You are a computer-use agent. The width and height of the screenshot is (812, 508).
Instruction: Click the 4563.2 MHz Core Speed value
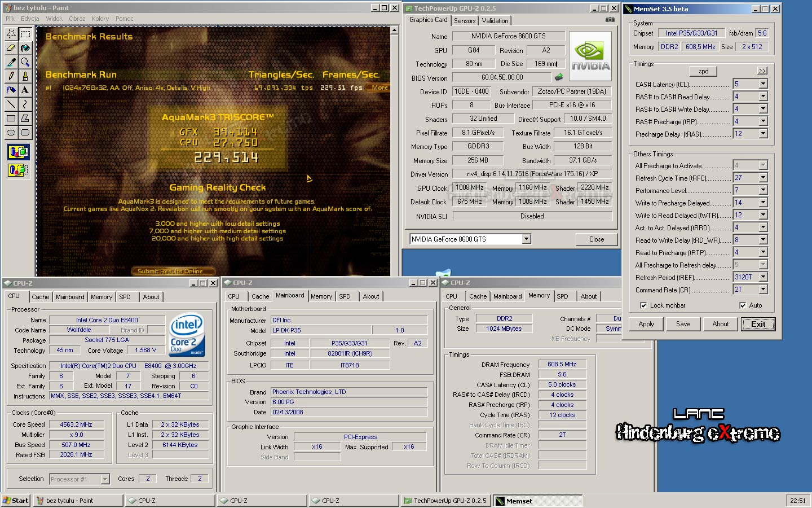(76, 424)
